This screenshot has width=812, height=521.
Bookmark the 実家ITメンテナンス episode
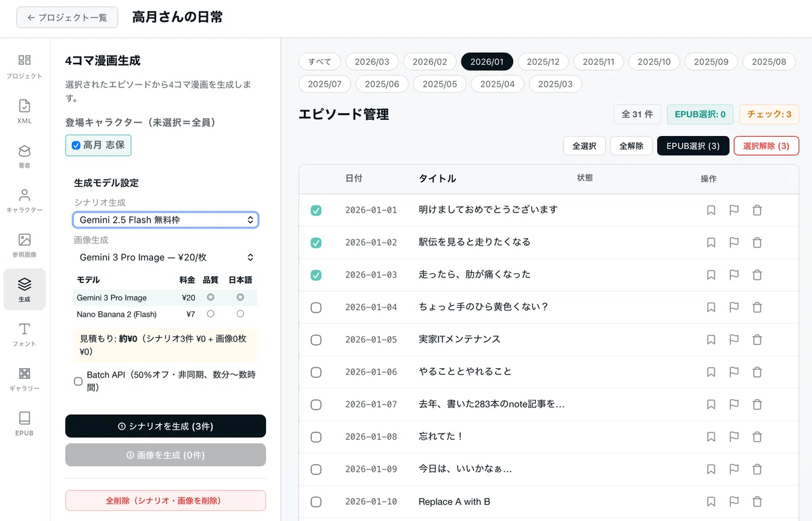tap(710, 340)
